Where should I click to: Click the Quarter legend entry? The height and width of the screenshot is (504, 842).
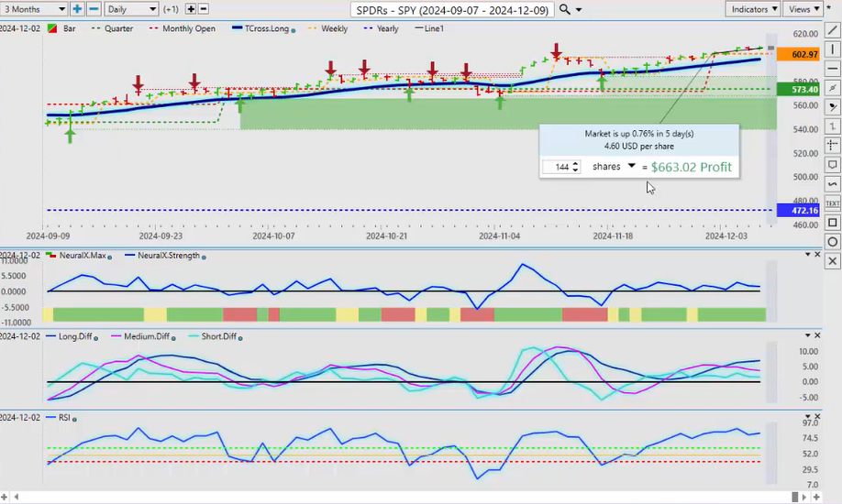coord(113,28)
